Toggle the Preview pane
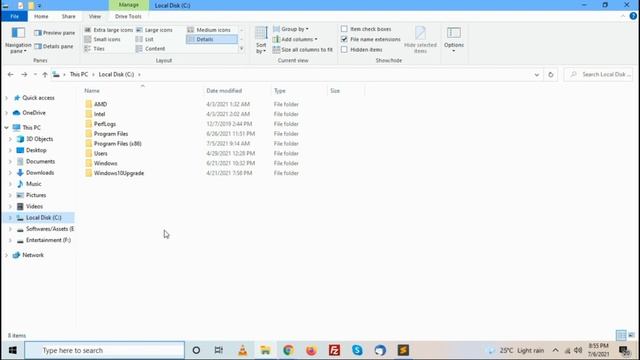Viewport: 640px width, 360px height. (x=55, y=33)
